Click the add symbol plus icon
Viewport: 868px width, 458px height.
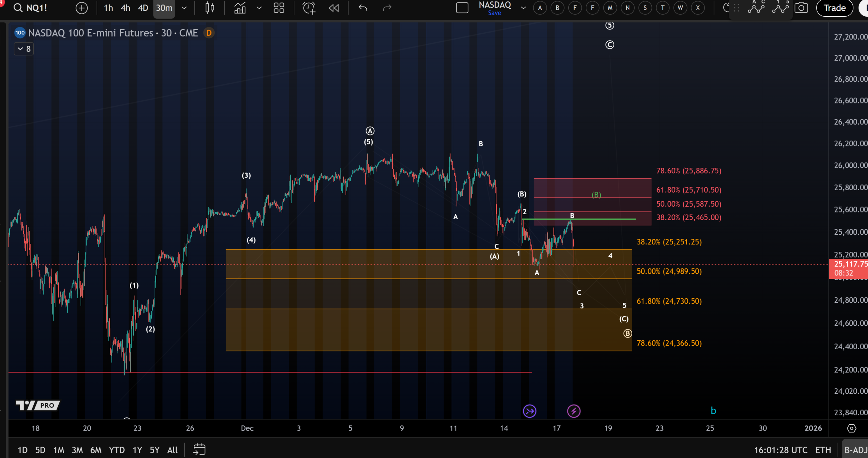coord(82,8)
